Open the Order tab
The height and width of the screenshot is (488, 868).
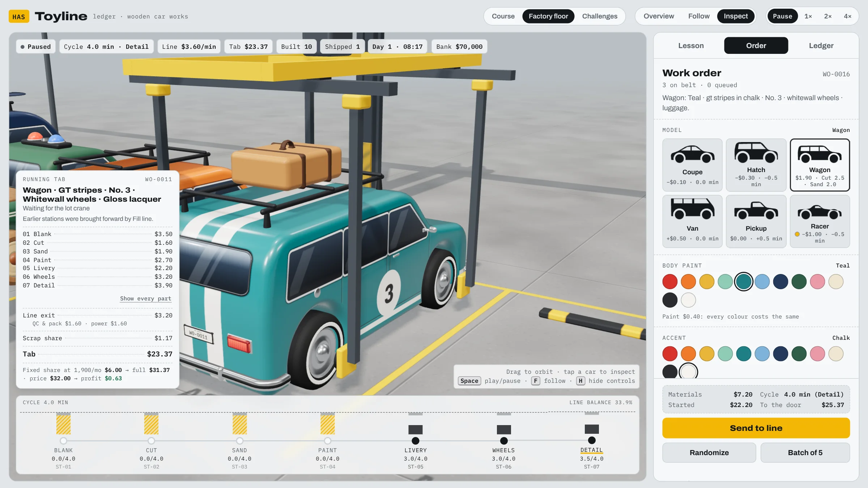pyautogui.click(x=756, y=46)
